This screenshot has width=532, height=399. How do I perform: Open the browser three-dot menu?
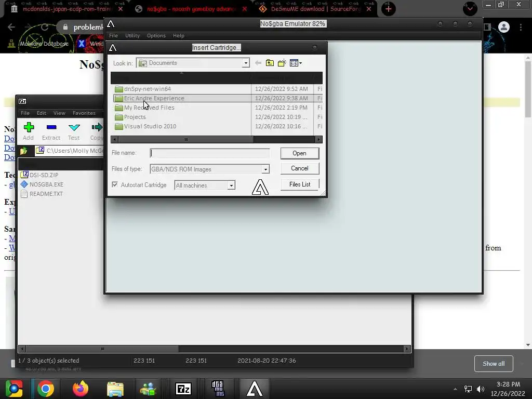[521, 27]
